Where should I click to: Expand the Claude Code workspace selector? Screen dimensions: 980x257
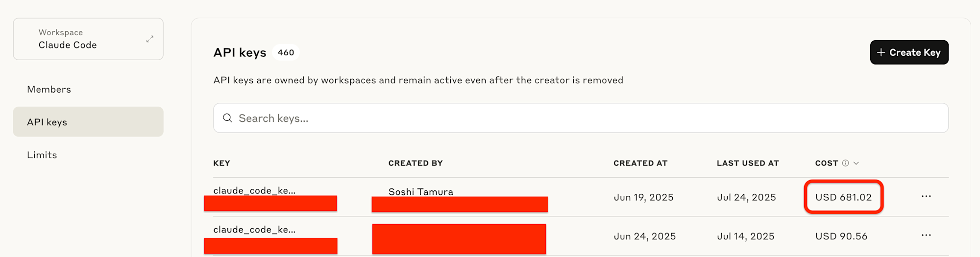[88, 39]
